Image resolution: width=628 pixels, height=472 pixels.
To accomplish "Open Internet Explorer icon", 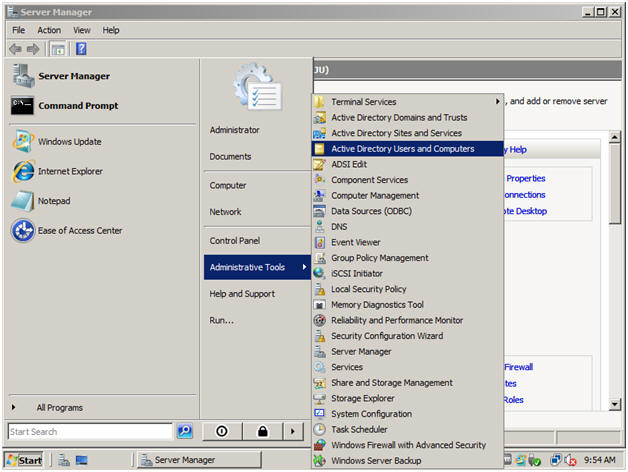I will tap(23, 171).
